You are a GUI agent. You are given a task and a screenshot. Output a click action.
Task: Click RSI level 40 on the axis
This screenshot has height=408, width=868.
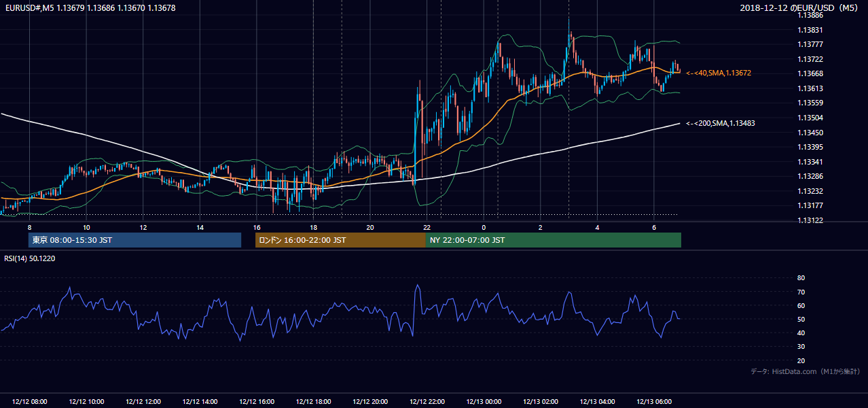pos(801,333)
